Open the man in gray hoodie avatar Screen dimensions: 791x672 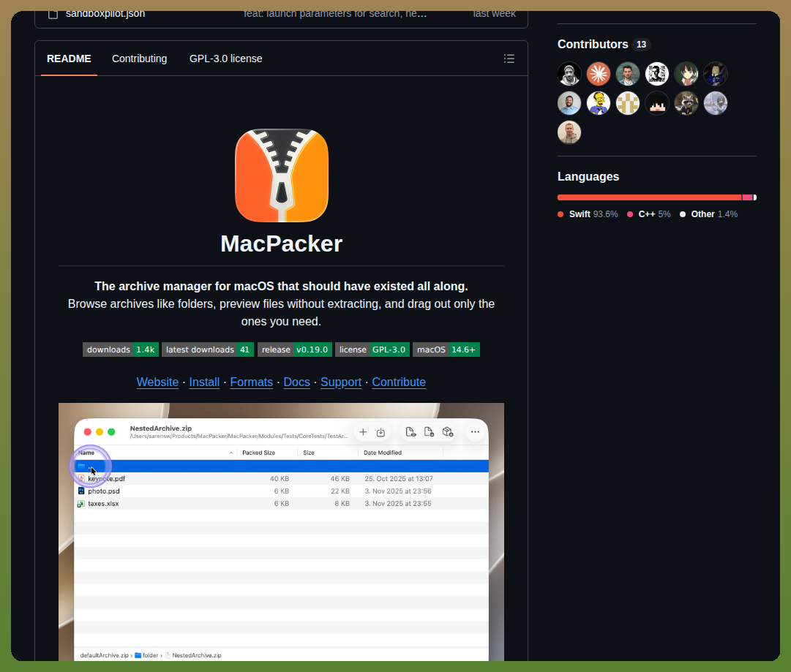[569, 132]
